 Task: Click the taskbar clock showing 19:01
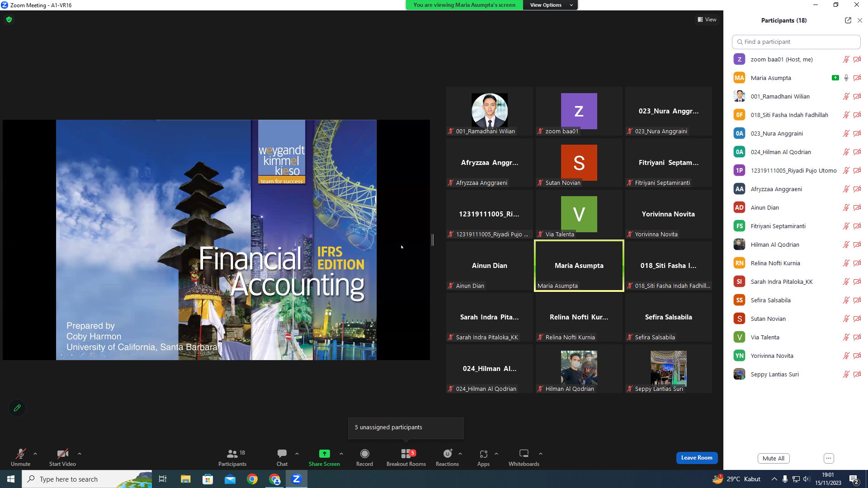point(828,479)
